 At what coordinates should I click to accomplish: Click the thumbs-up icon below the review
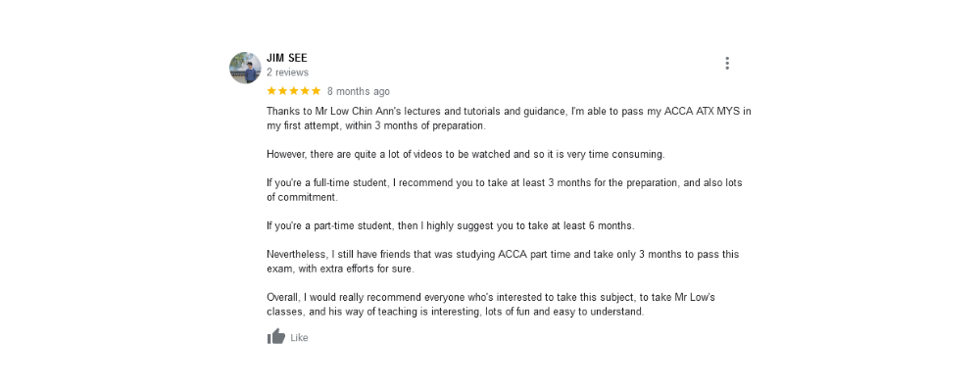coord(275,337)
